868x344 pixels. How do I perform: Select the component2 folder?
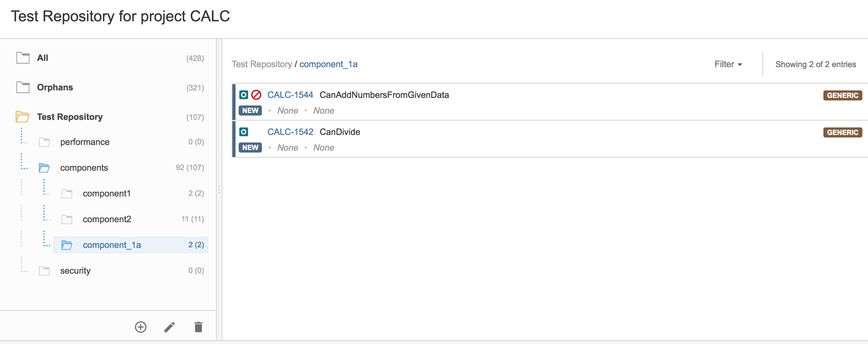(107, 219)
